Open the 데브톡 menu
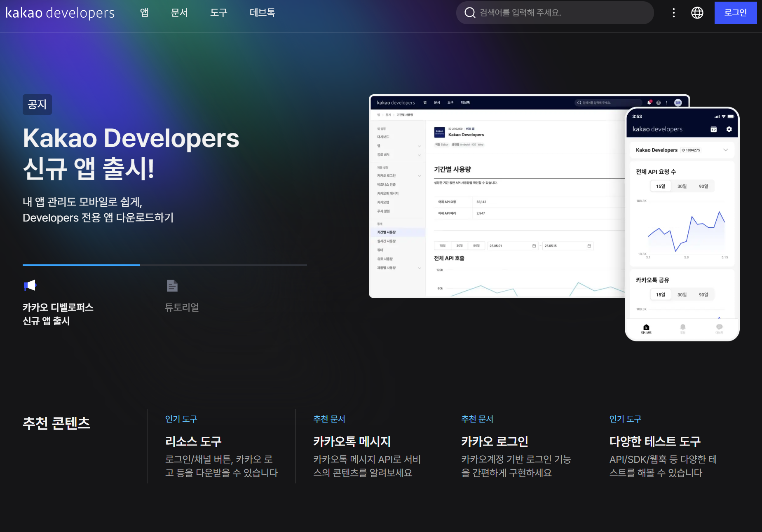 tap(262, 13)
